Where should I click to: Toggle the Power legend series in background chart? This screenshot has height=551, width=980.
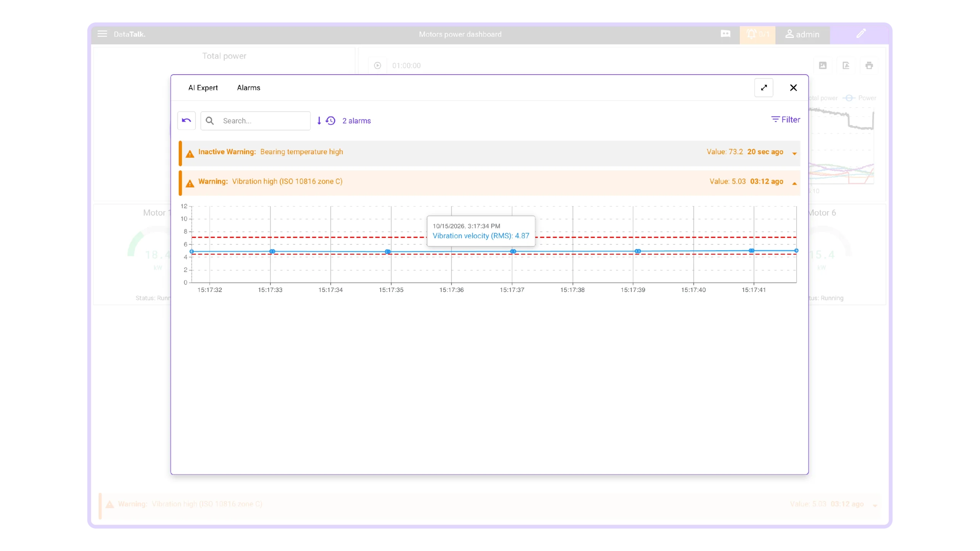click(860, 98)
